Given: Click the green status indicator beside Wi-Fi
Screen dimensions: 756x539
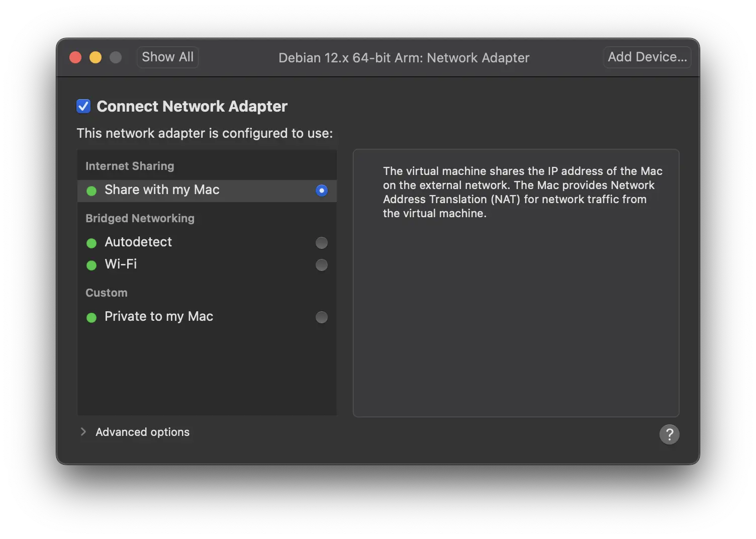Looking at the screenshot, I should tap(91, 265).
